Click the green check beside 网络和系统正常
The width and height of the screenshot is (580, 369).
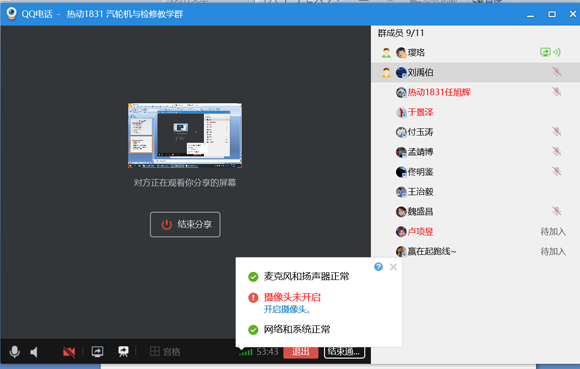coord(253,330)
